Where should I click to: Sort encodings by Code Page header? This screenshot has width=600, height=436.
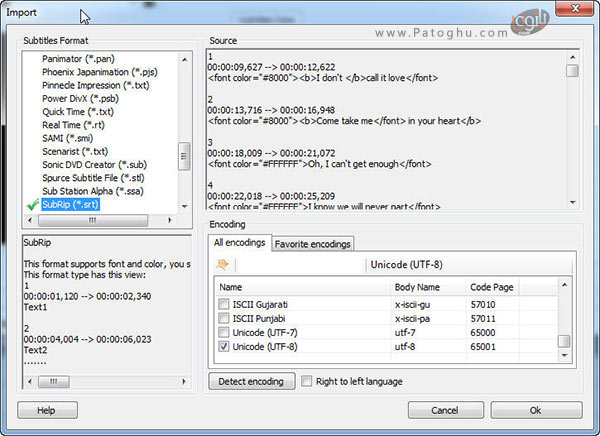pyautogui.click(x=492, y=287)
